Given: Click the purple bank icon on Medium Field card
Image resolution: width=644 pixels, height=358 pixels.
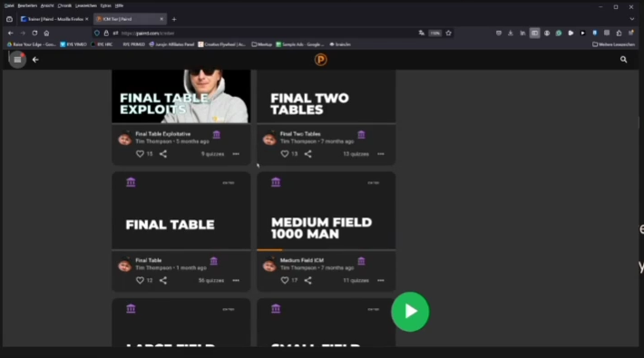Looking at the screenshot, I should (x=276, y=182).
